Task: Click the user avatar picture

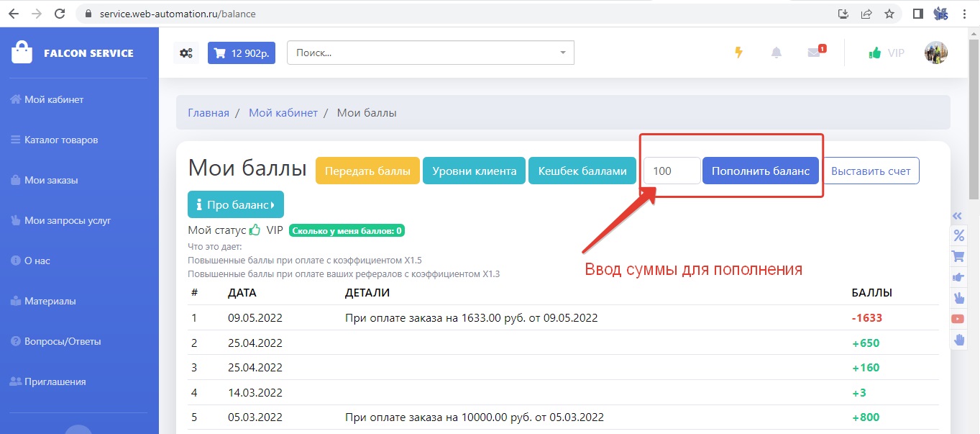Action: [935, 53]
